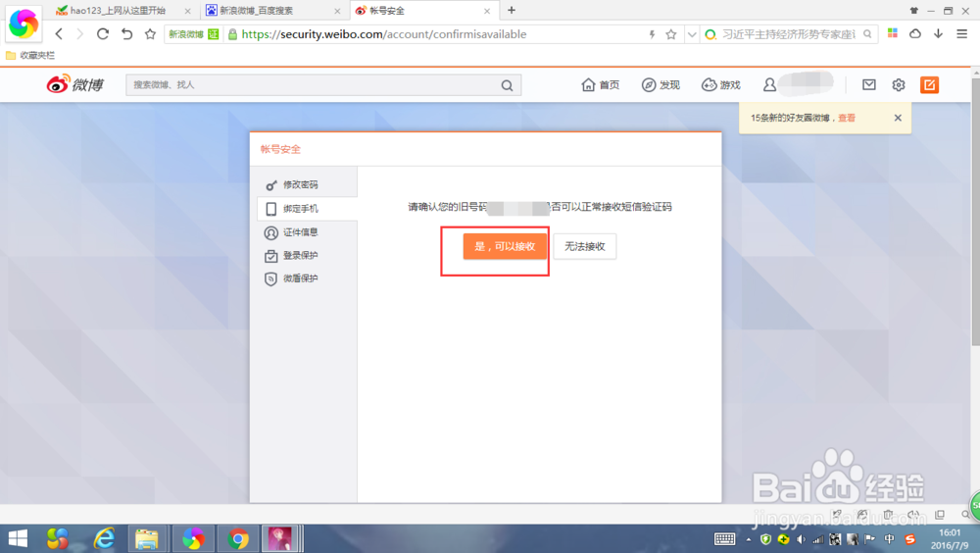Dismiss the new weibo notification
The image size is (980, 553).
click(x=898, y=118)
